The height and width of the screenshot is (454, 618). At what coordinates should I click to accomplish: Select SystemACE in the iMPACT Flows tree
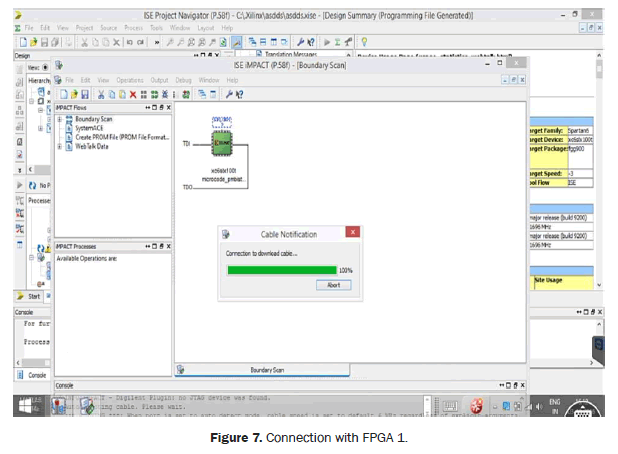click(91, 128)
